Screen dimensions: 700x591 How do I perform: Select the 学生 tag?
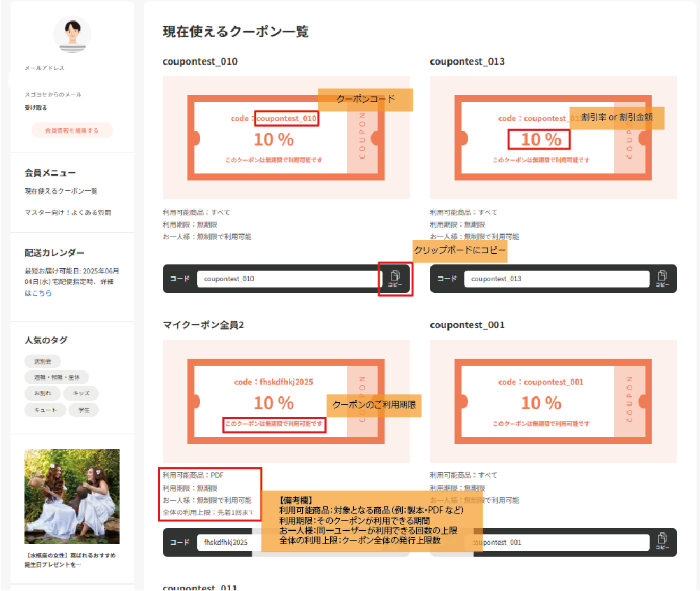coord(83,410)
